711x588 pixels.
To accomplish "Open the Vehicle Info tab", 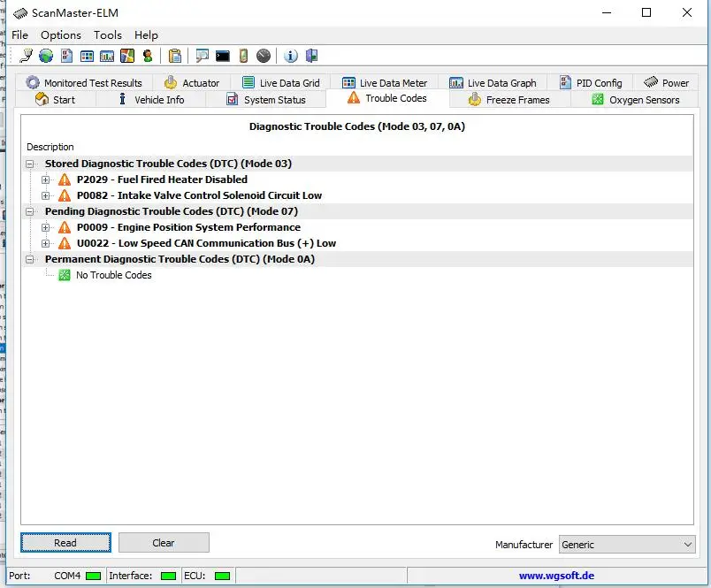I will [151, 100].
